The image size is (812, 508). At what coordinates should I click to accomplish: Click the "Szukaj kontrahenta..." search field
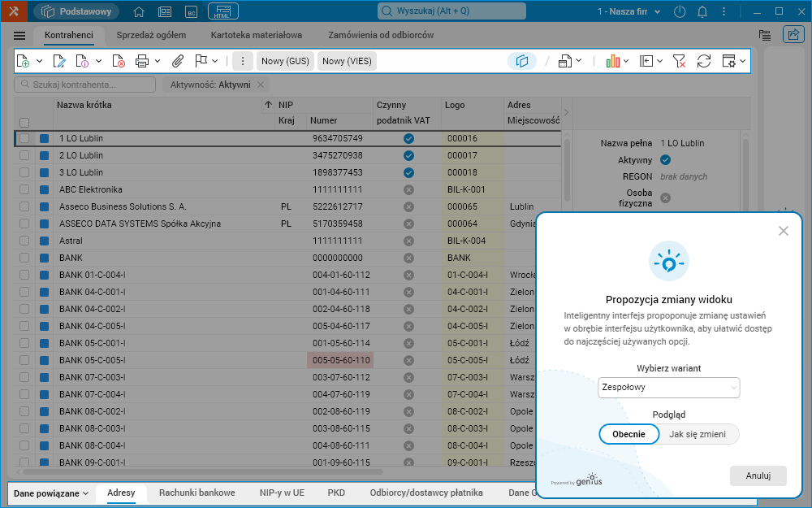pos(85,85)
